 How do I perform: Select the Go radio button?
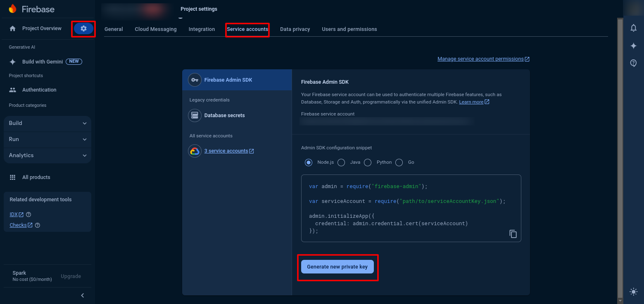point(399,163)
